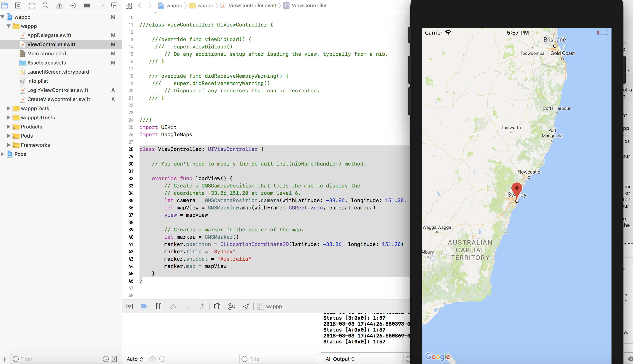The image size is (633, 364).
Task: Toggle the breakpoints activation button
Action: pos(144,306)
